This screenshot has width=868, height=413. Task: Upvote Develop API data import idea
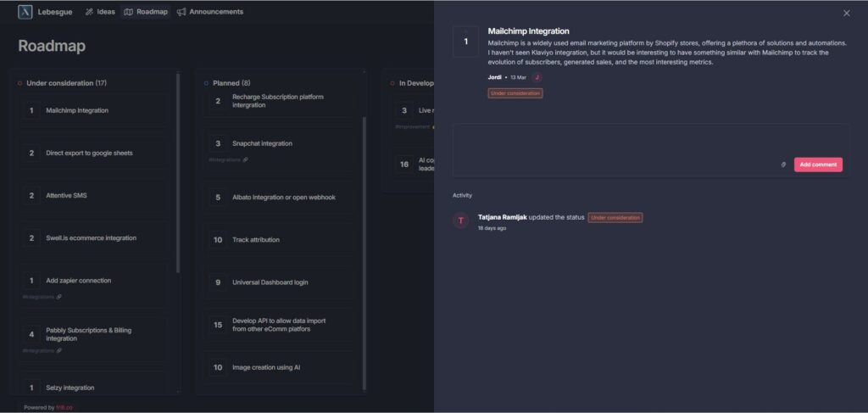tap(218, 325)
